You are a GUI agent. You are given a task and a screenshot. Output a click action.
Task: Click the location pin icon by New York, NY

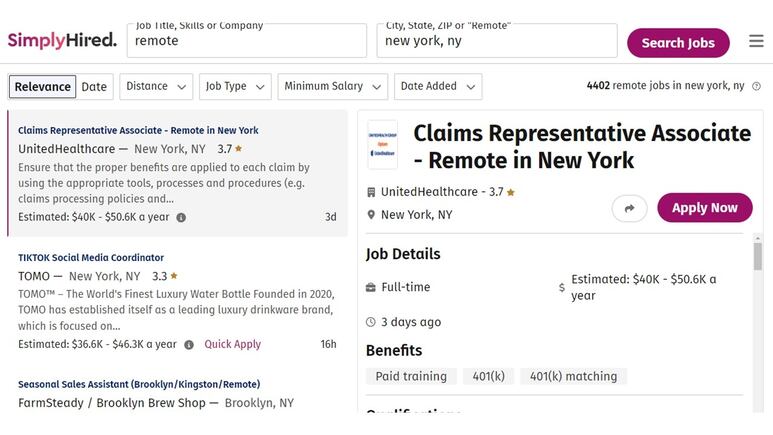tap(371, 215)
